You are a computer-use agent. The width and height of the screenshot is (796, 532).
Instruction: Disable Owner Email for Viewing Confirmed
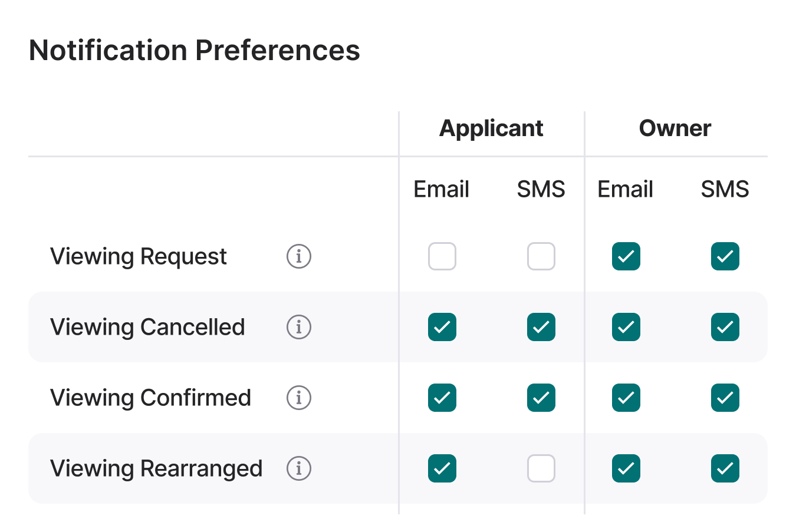coord(626,398)
